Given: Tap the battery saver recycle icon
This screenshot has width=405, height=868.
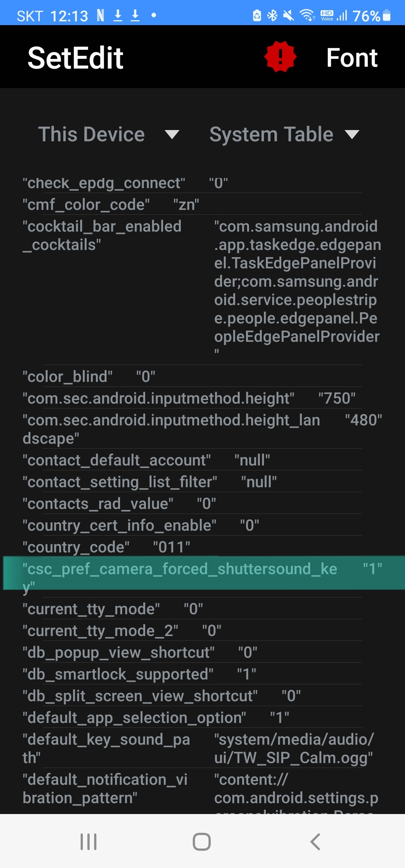Looking at the screenshot, I should click(x=257, y=15).
